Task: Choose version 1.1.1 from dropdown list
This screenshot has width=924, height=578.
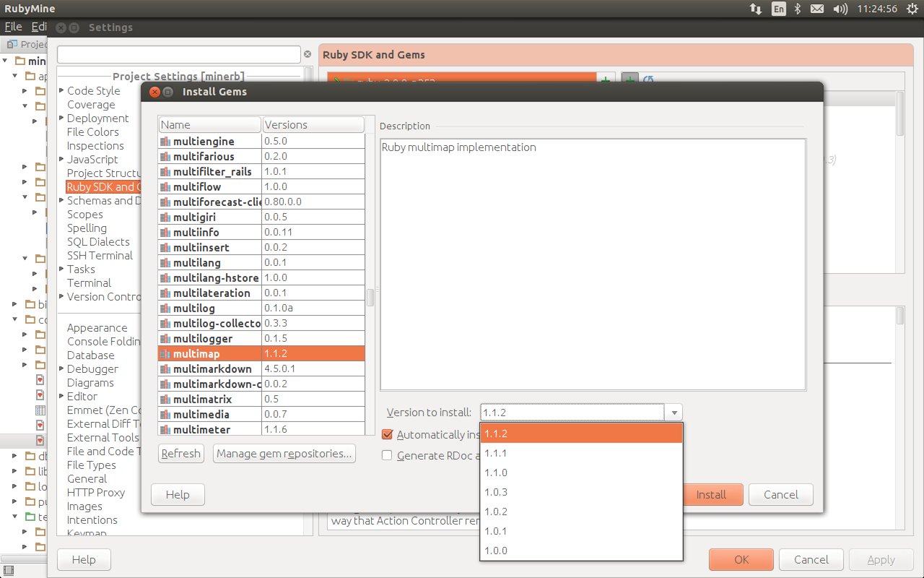Action: coord(581,453)
